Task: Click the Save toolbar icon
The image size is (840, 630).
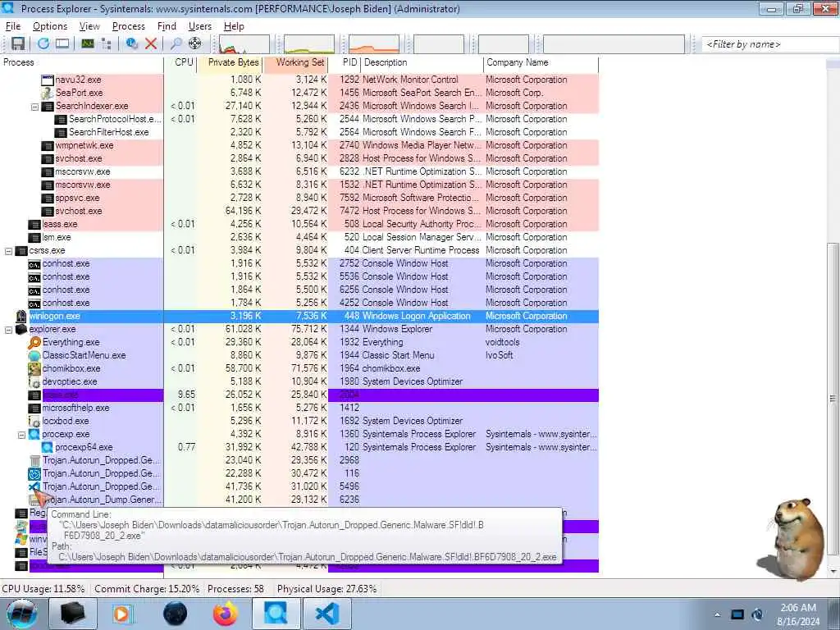Action: click(18, 44)
